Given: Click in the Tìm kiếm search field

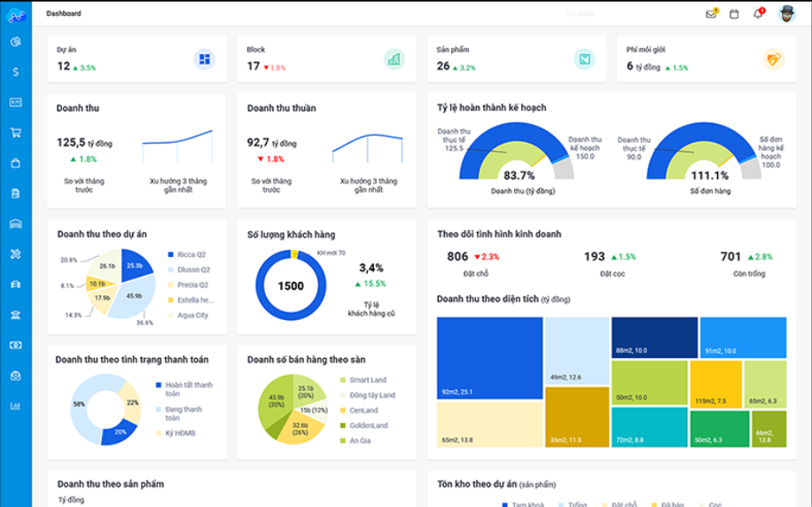Looking at the screenshot, I should [x=581, y=14].
